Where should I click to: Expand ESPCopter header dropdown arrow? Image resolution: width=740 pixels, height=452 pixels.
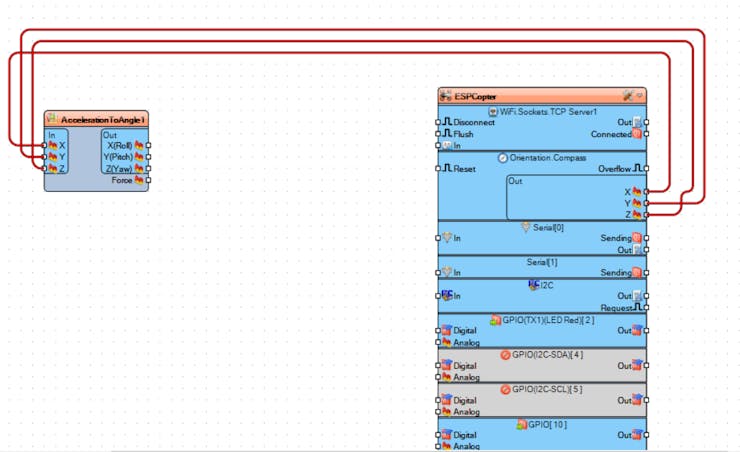click(x=640, y=96)
